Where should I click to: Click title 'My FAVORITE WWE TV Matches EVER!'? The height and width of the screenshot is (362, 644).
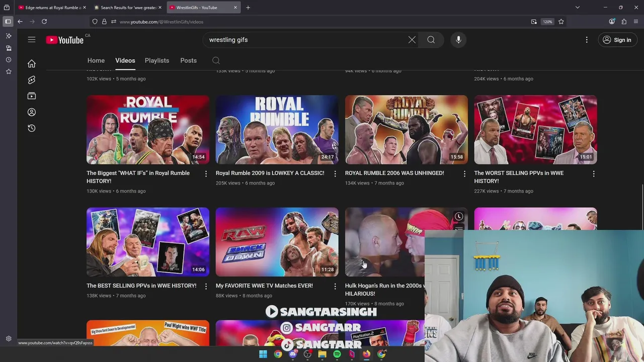[264, 286]
